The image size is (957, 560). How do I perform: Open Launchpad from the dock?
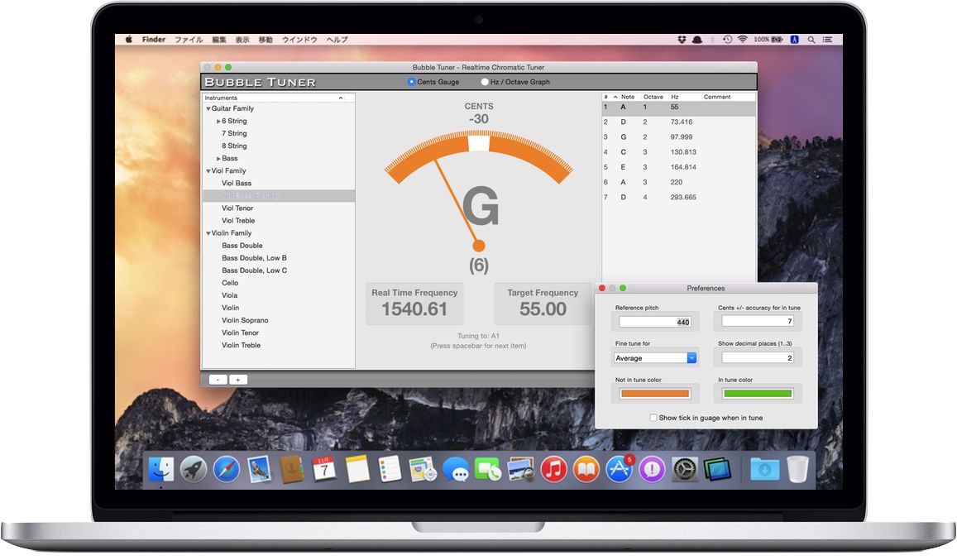(194, 470)
